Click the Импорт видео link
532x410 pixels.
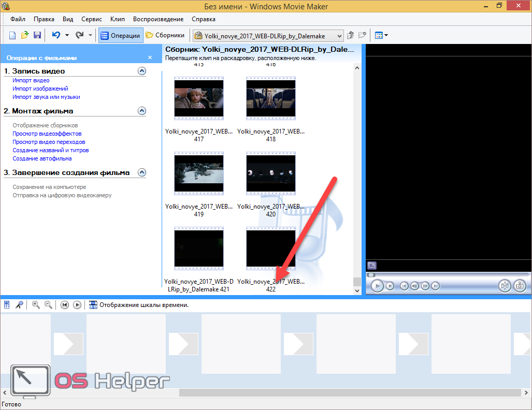31,80
